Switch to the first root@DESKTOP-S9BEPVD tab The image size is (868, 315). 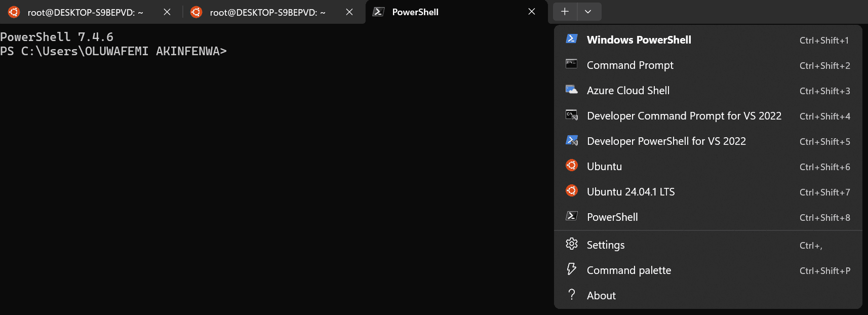tap(85, 12)
